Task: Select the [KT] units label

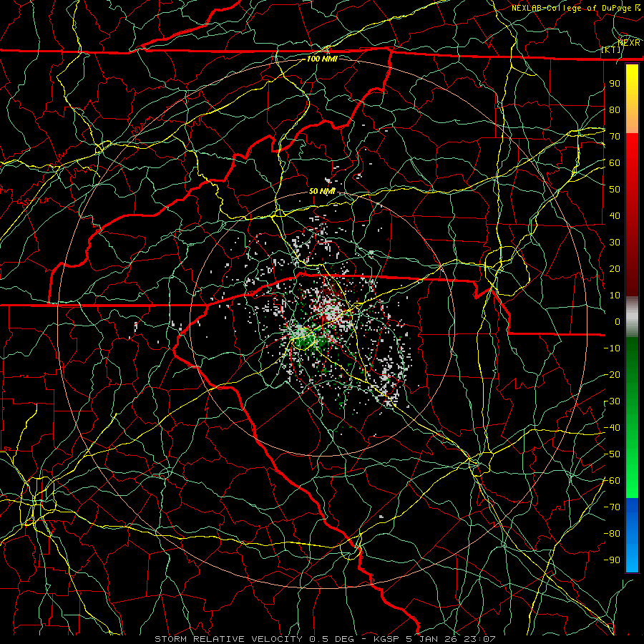Action: (x=611, y=49)
